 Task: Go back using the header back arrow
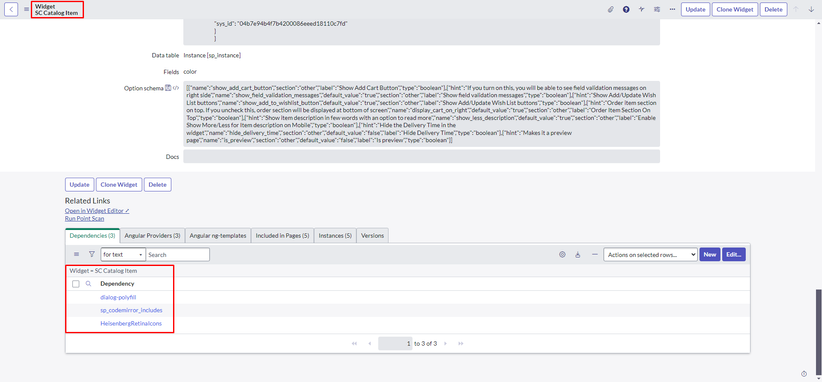click(12, 9)
